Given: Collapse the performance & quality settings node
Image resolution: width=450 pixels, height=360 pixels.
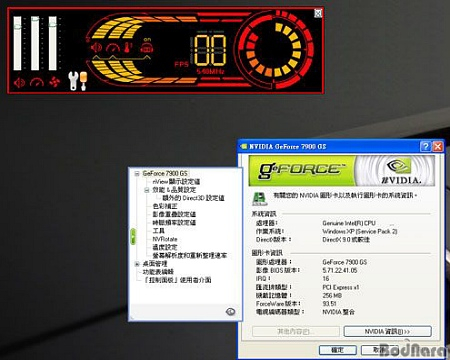Looking at the screenshot, I should pyautogui.click(x=147, y=190).
